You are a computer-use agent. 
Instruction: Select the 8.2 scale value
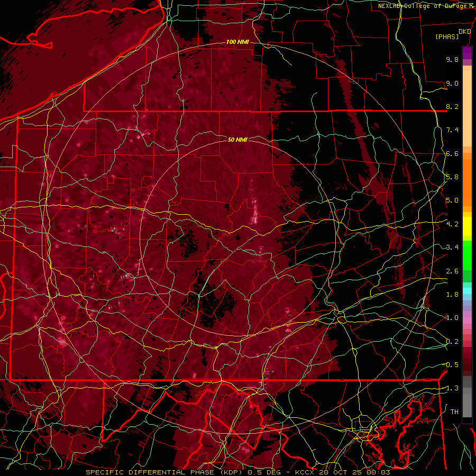pyautogui.click(x=452, y=106)
